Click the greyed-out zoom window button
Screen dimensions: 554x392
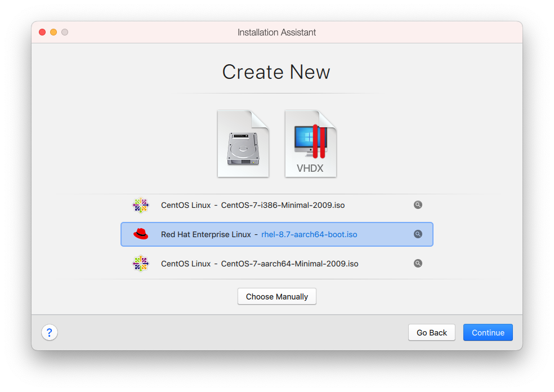(x=65, y=32)
